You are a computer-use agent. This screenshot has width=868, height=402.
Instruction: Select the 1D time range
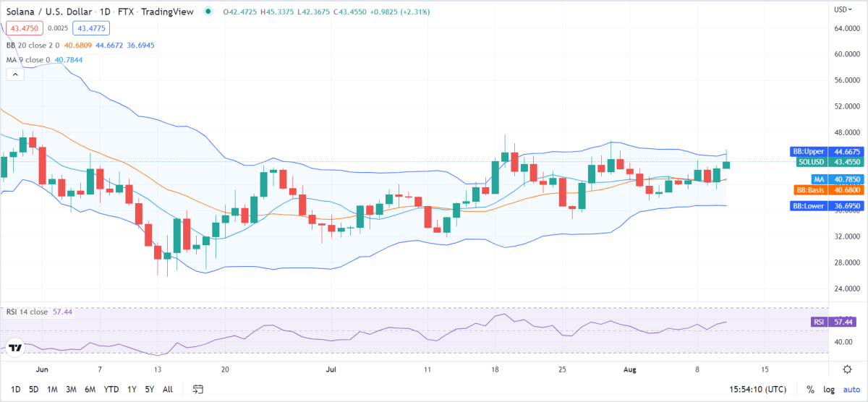coord(15,389)
